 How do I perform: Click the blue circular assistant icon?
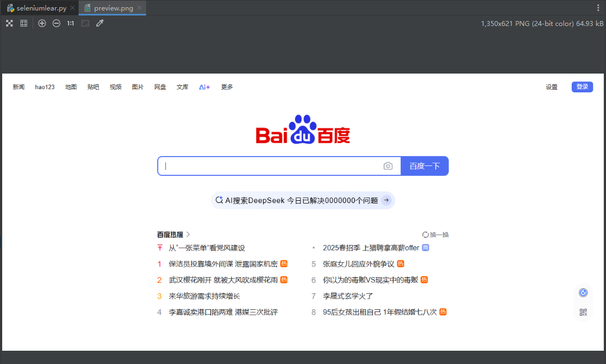pos(583,293)
